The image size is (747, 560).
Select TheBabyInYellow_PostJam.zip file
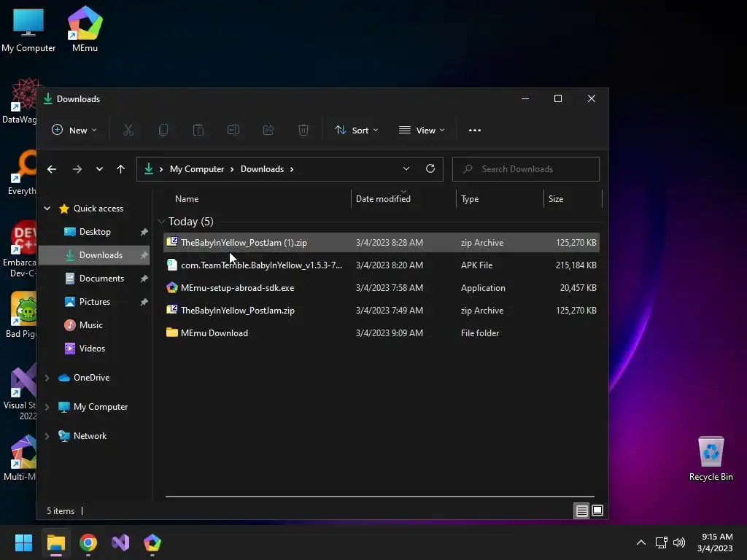(x=381, y=311)
